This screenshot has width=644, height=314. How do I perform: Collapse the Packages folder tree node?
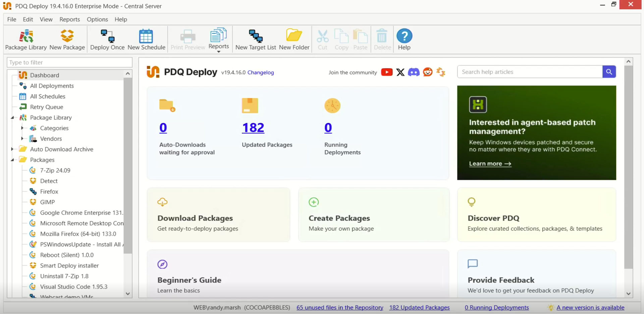(x=12, y=160)
